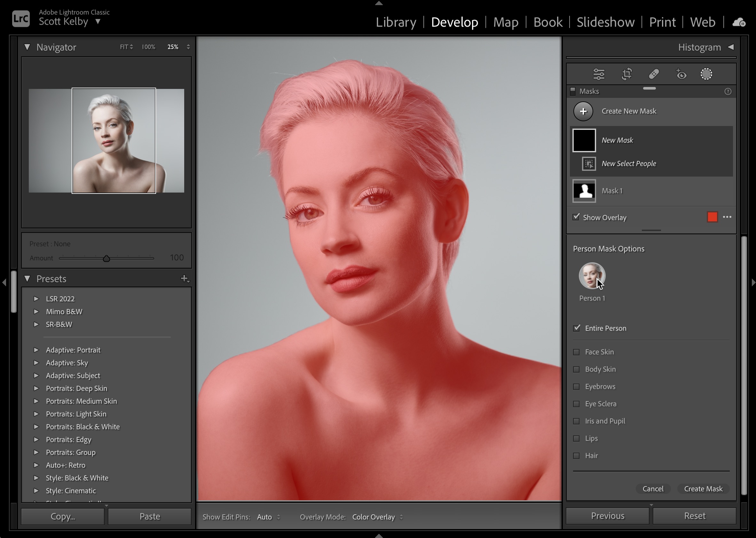The height and width of the screenshot is (538, 756).
Task: Click the overlay color red swatch
Action: 713,217
